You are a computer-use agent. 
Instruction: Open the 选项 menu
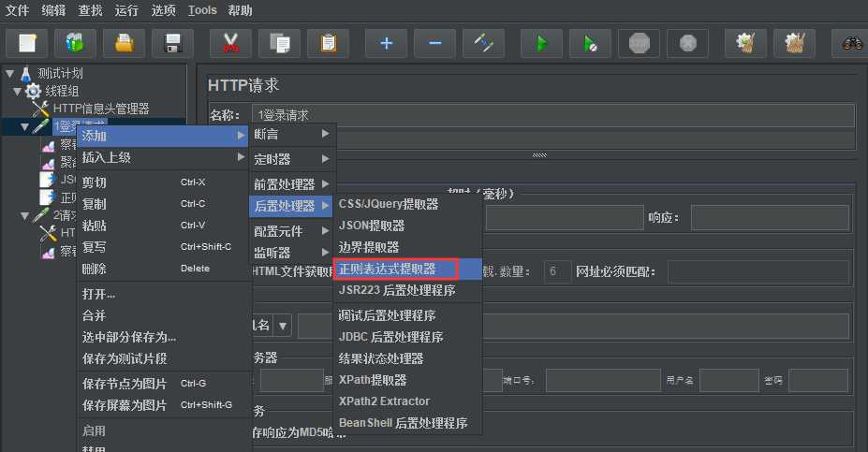(x=163, y=10)
